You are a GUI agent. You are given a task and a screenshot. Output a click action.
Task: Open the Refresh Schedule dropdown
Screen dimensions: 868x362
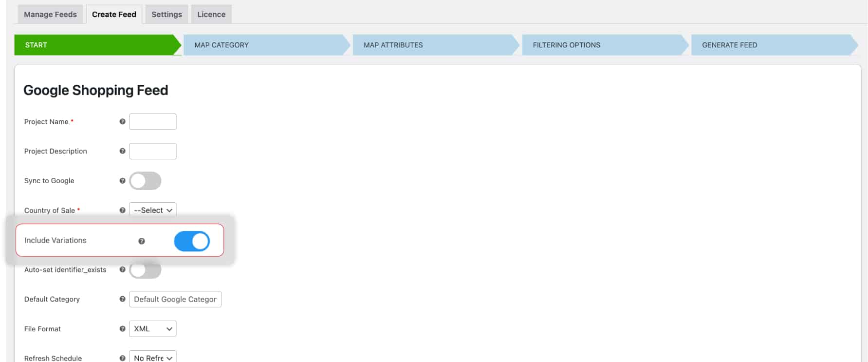[x=152, y=357]
